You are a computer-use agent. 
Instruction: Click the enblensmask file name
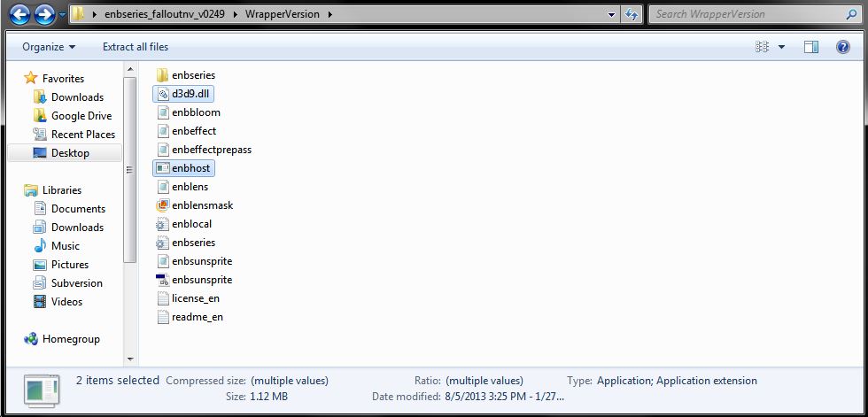(203, 205)
